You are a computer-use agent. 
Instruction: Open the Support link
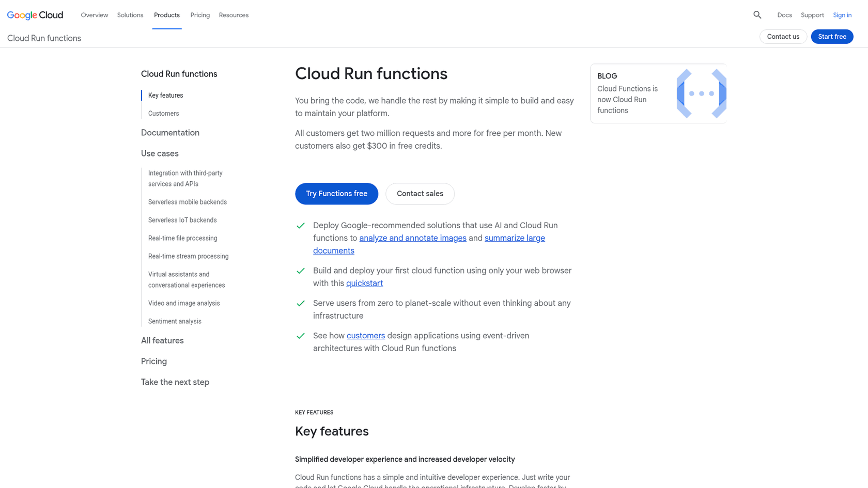(812, 15)
